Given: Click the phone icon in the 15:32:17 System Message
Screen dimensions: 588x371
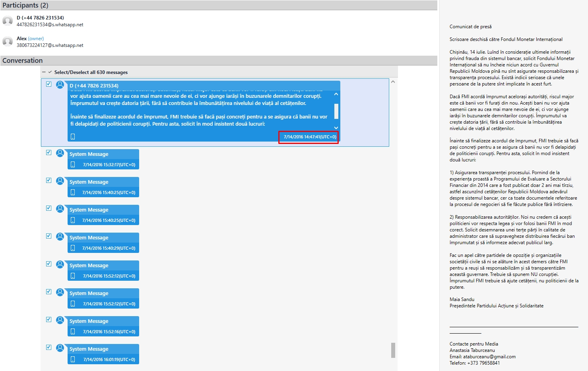Looking at the screenshot, I should (x=73, y=165).
